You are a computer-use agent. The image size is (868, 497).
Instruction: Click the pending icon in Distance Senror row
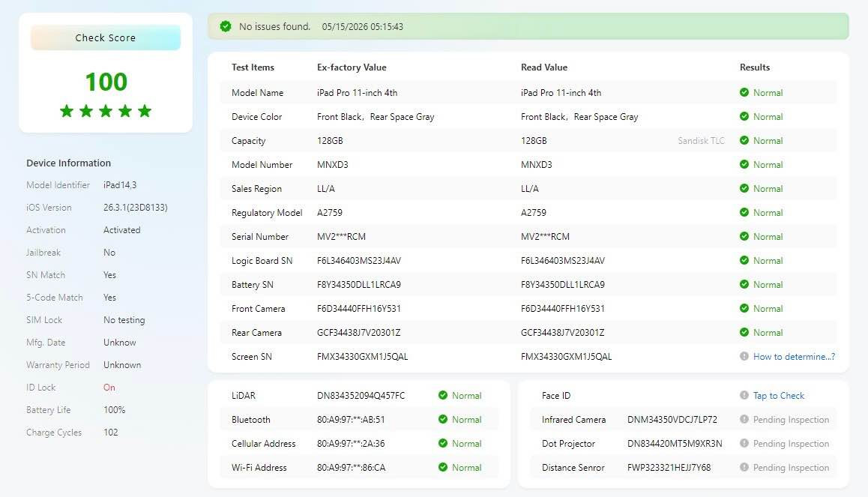744,467
